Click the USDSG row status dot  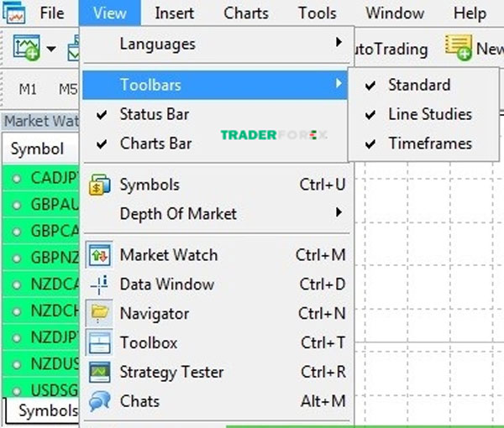pos(16,391)
